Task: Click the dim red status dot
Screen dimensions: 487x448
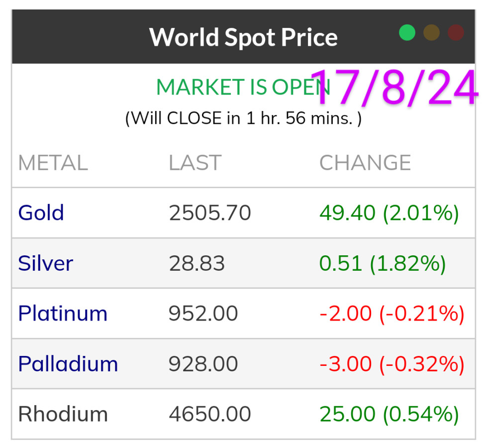Action: tap(456, 33)
